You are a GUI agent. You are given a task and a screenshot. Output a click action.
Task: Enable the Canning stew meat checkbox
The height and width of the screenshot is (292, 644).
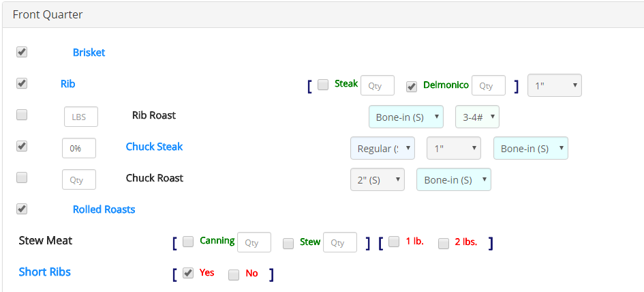188,241
